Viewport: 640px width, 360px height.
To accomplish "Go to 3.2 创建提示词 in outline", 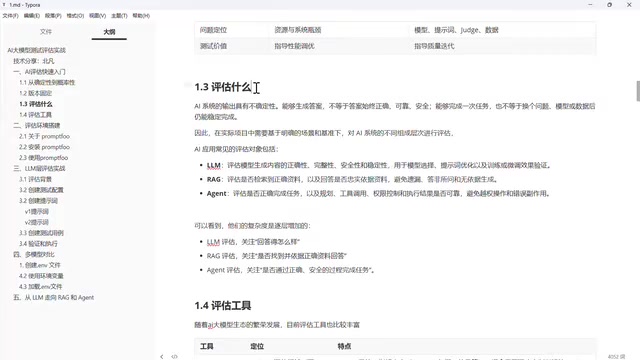I will [x=38, y=200].
